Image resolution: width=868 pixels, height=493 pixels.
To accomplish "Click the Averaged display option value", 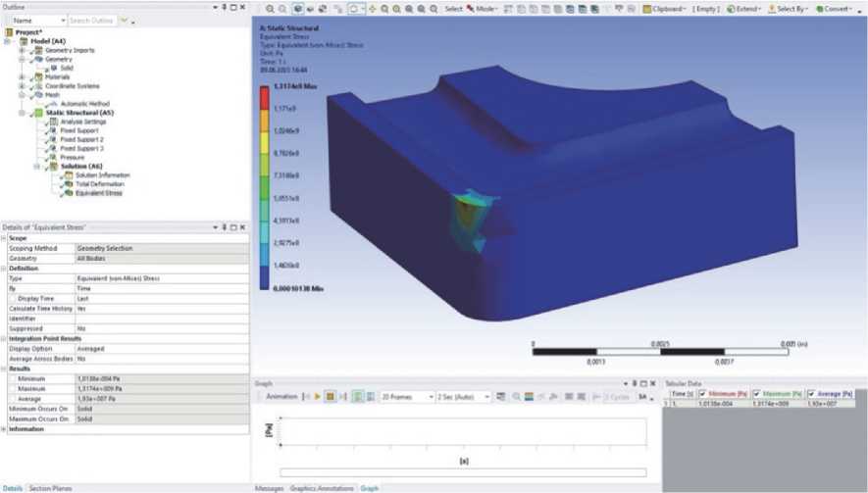I will [162, 349].
